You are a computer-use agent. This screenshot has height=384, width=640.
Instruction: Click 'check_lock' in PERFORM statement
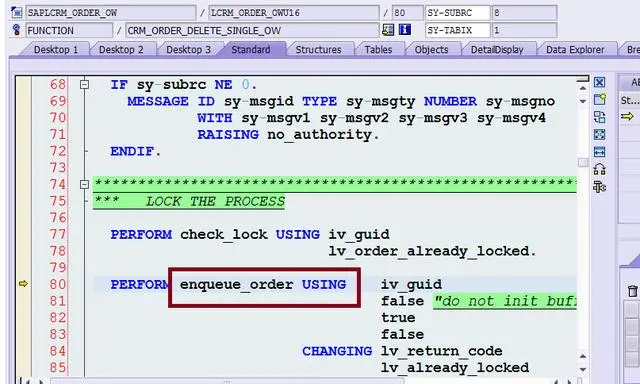click(224, 235)
